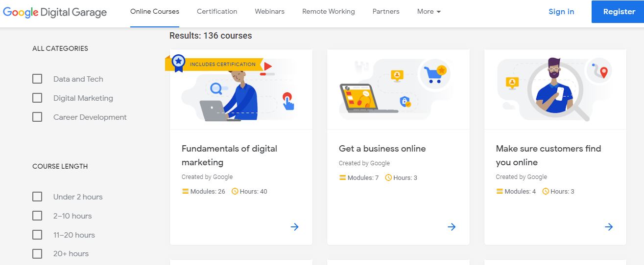Click arrow icon on Get a business online card
644x265 pixels.
click(x=452, y=227)
